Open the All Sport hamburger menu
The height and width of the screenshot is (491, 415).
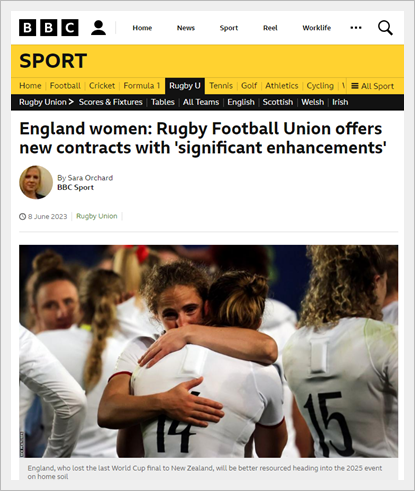[x=373, y=86]
